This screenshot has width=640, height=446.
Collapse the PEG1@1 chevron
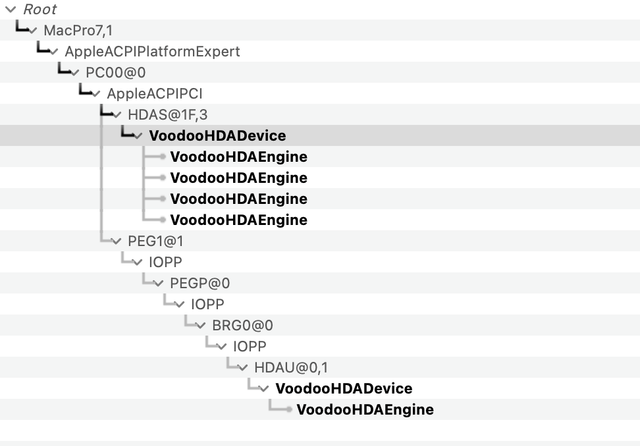tap(117, 241)
